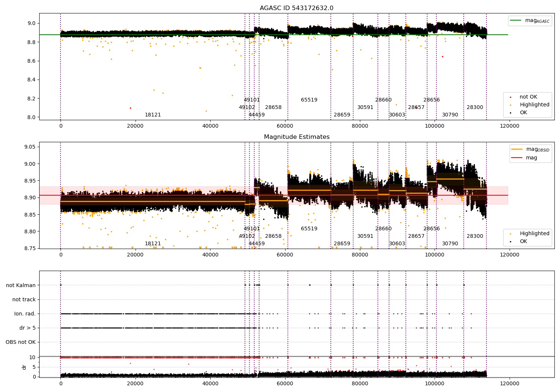Click obsid label 30790 in Magnitude Estimates plot
This screenshot has height=392, width=560.
tap(450, 244)
